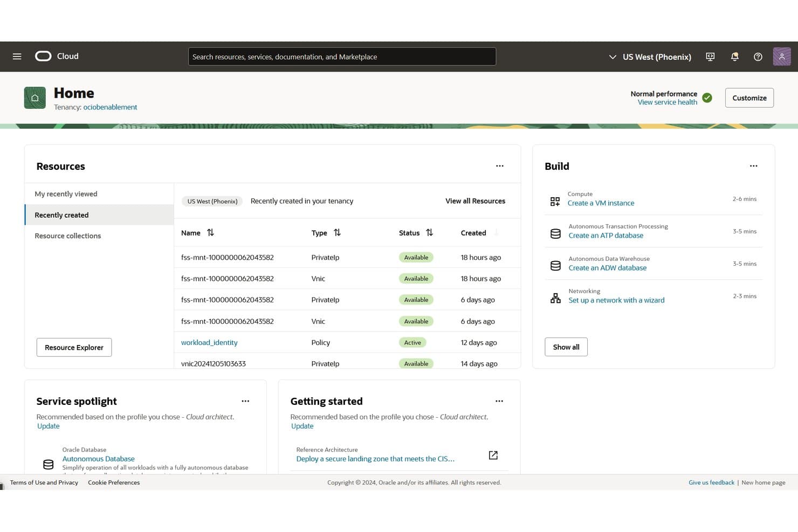Viewport: 798px width, 532px height.
Task: Open the hamburger navigation menu
Action: click(17, 57)
